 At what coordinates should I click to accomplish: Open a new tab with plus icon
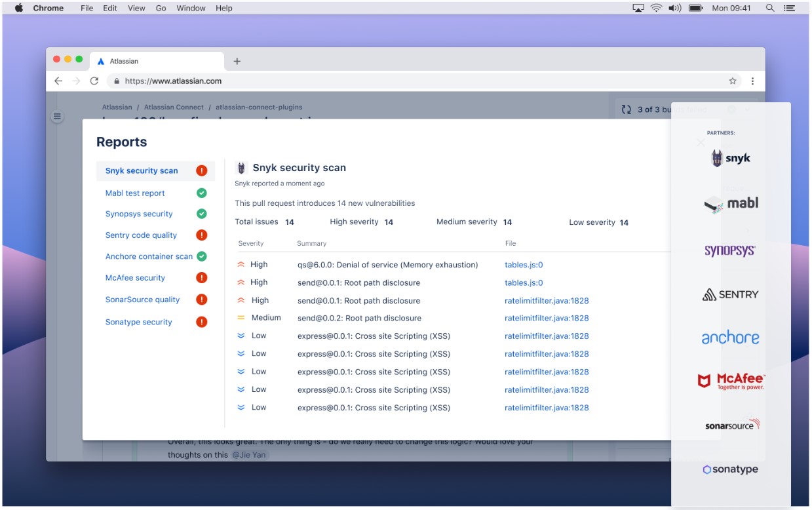pyautogui.click(x=237, y=61)
